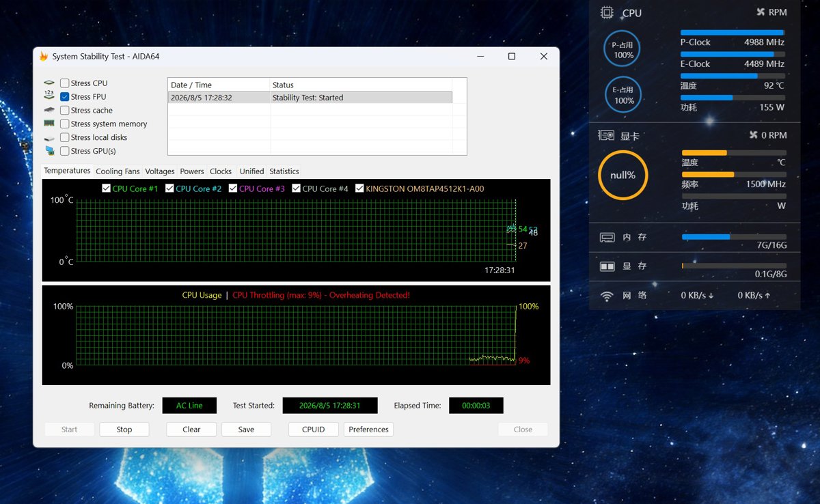
Task: Open the Clocks tab
Action: 221,171
